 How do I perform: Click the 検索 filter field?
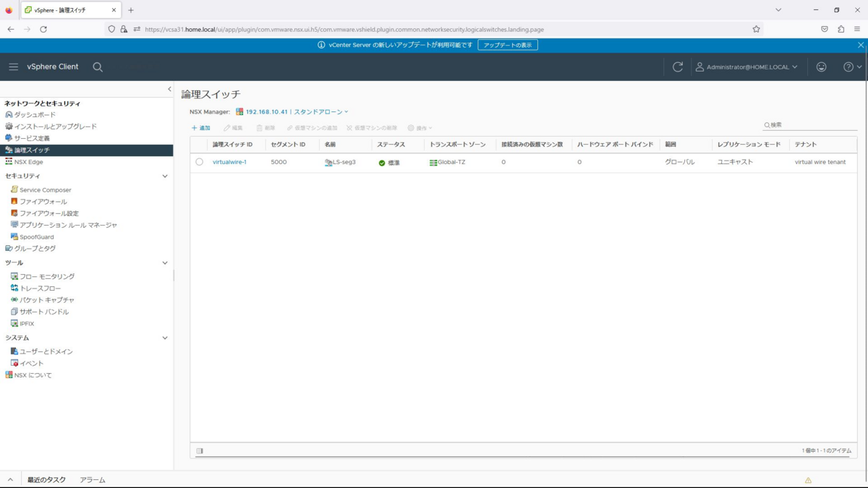810,125
